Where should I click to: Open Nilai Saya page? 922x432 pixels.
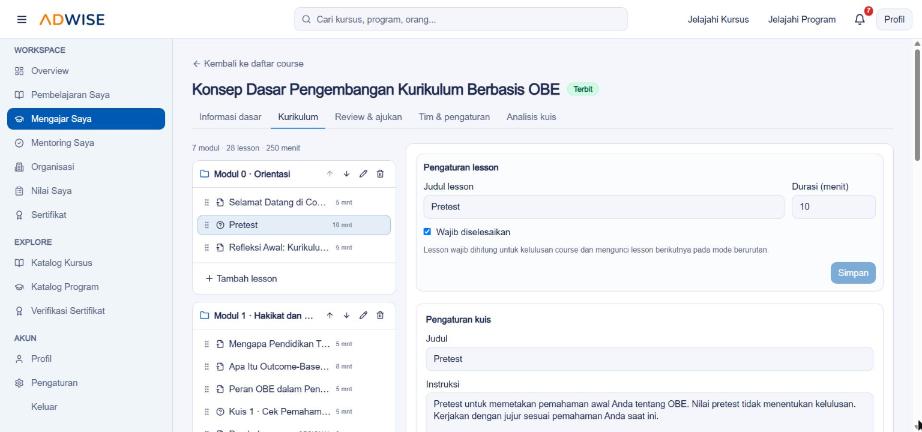point(86,191)
